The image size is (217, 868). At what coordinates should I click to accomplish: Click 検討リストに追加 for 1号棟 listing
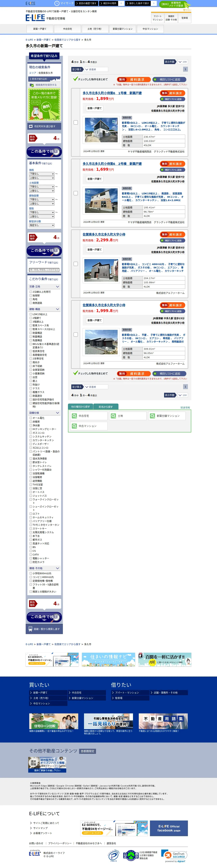coord(173,99)
